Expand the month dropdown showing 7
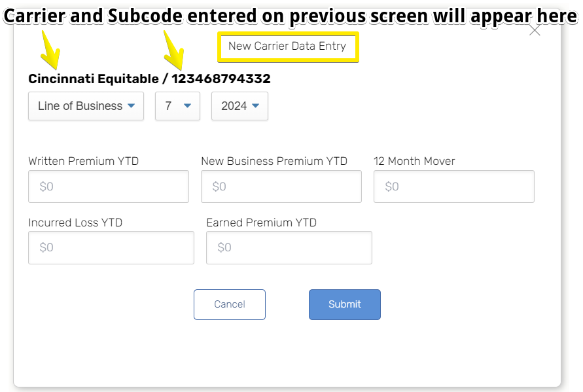The height and width of the screenshot is (392, 583). click(177, 106)
